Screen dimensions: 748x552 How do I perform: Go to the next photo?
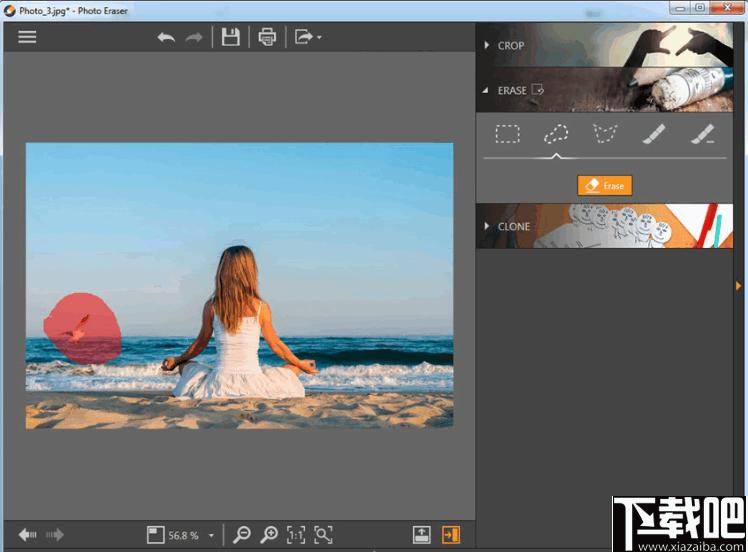tap(55, 535)
